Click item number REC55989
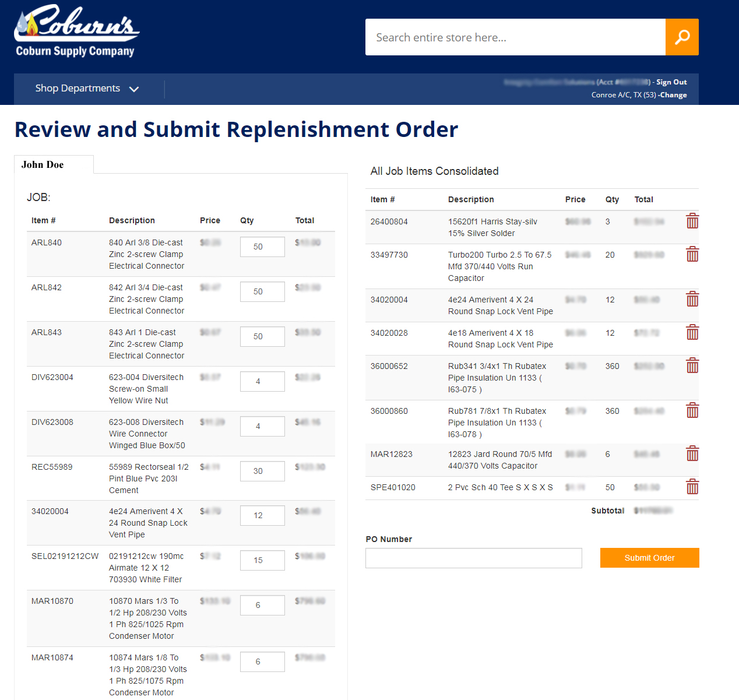This screenshot has height=700, width=739. [52, 467]
